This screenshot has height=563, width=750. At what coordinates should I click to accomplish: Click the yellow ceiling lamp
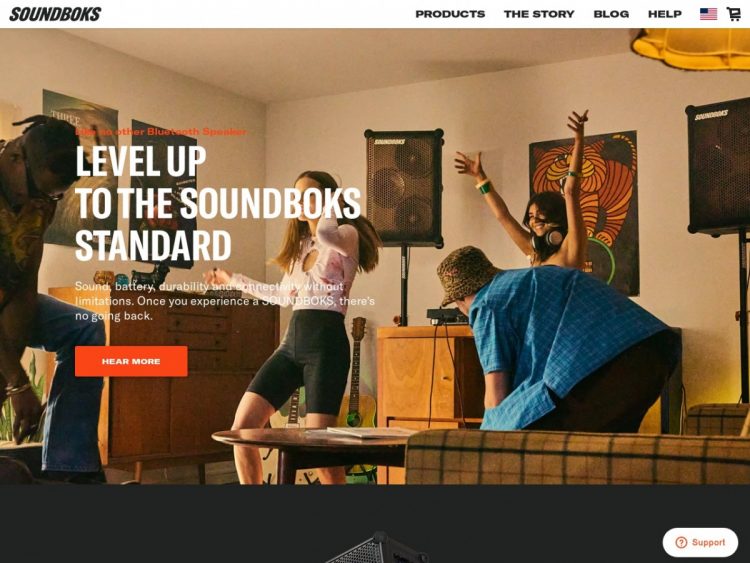[x=690, y=49]
